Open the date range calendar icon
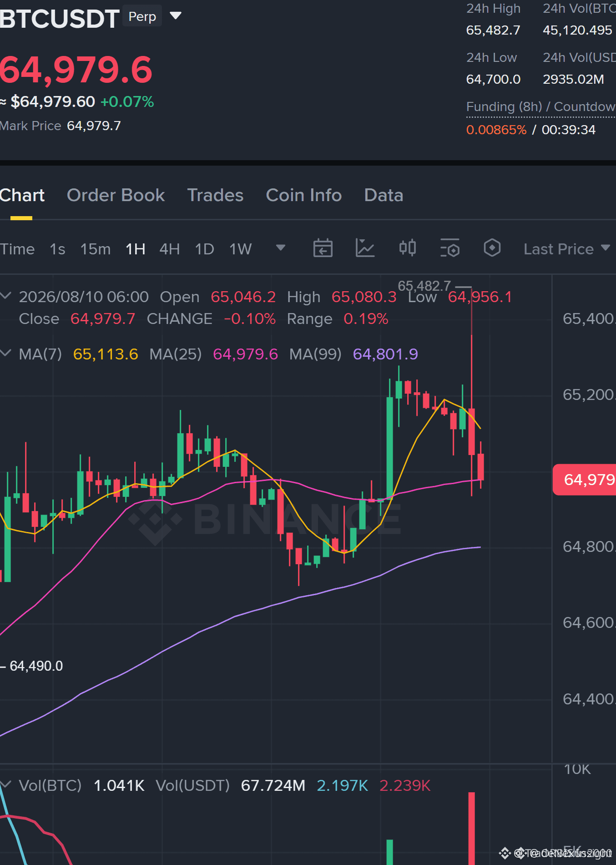 pyautogui.click(x=323, y=248)
